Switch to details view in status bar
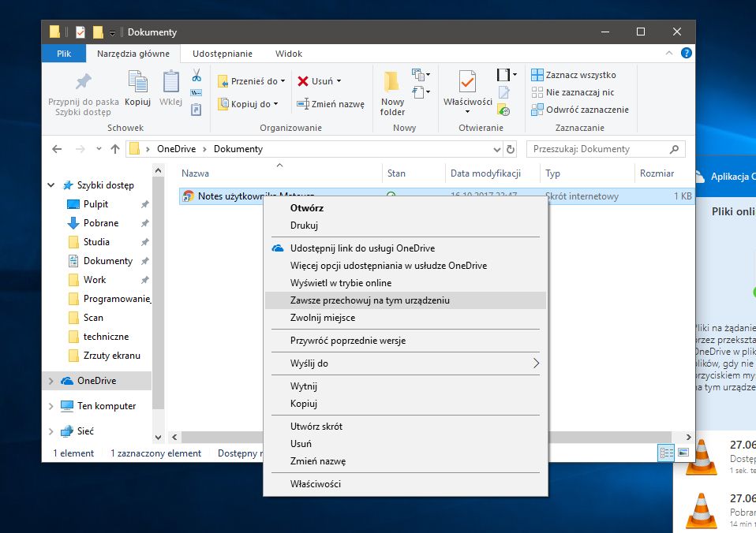The width and height of the screenshot is (756, 533). coord(665,453)
